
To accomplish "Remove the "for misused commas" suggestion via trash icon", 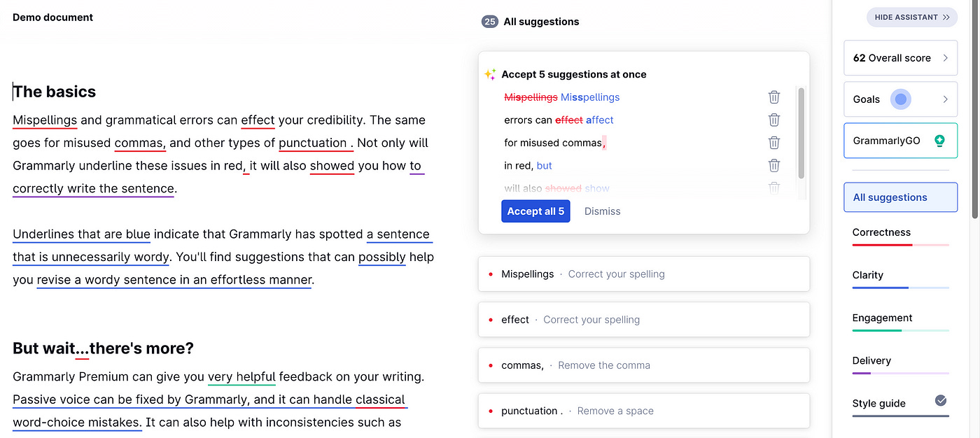I will (773, 143).
